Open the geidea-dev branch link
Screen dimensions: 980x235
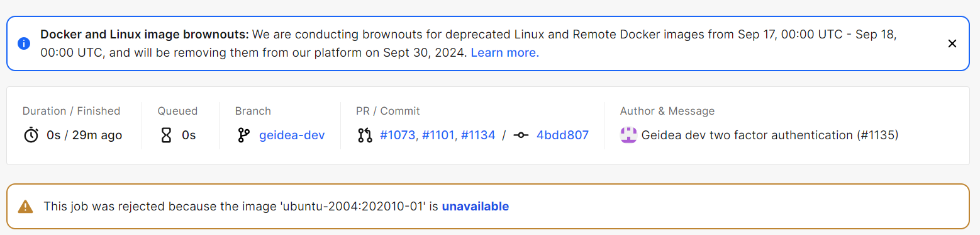point(292,135)
